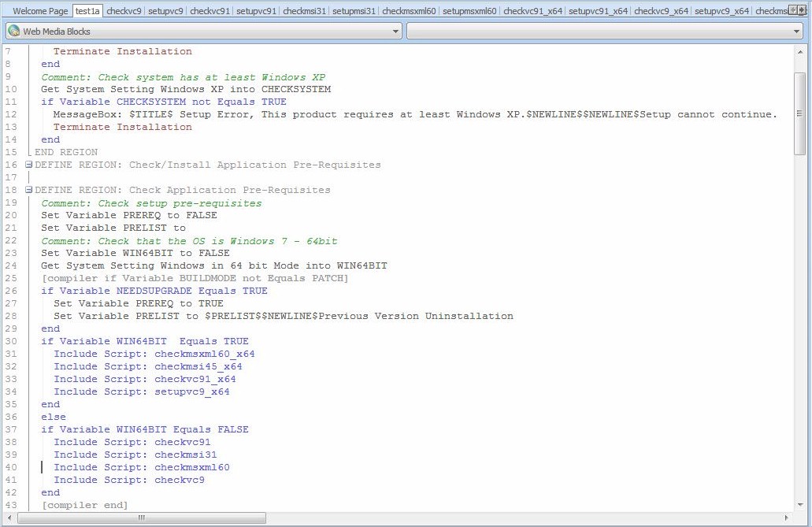The image size is (812, 527).
Task: Collapse the Check/Install Application Pre-Requisites region
Action: [29, 165]
